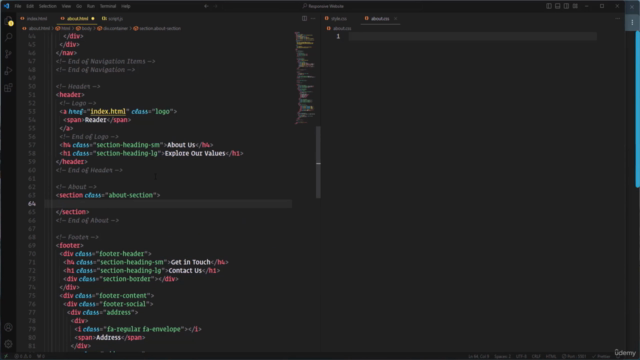
Task: Open the Selection menu
Action: tap(48, 6)
